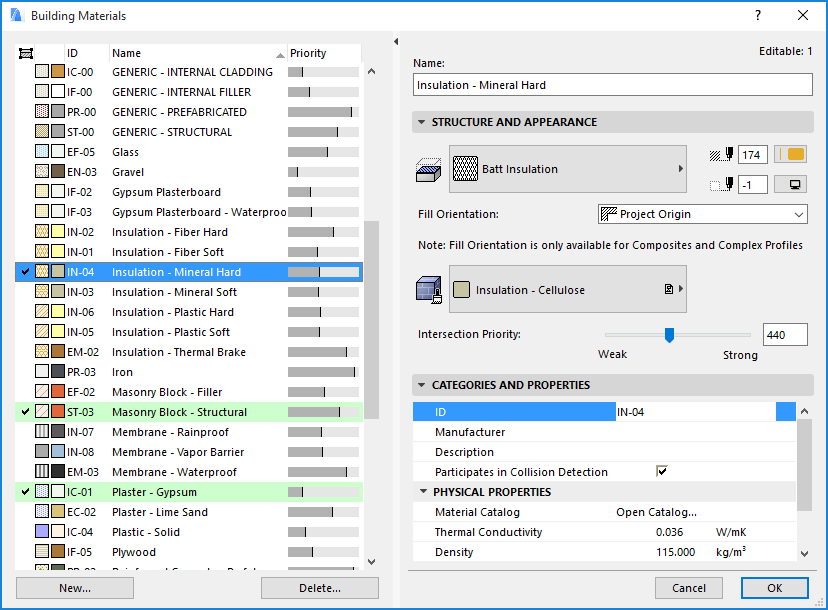Image resolution: width=828 pixels, height=610 pixels.
Task: Open the Batt Insulation fill picker
Action: tap(568, 169)
